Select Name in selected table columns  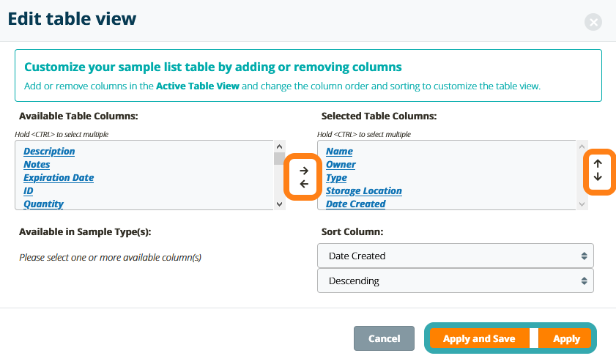[339, 152]
